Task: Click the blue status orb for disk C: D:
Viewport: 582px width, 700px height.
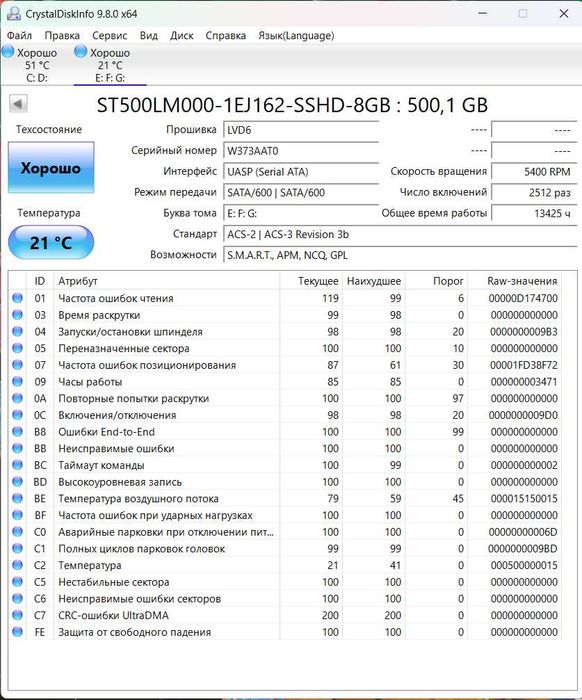Action: point(8,52)
